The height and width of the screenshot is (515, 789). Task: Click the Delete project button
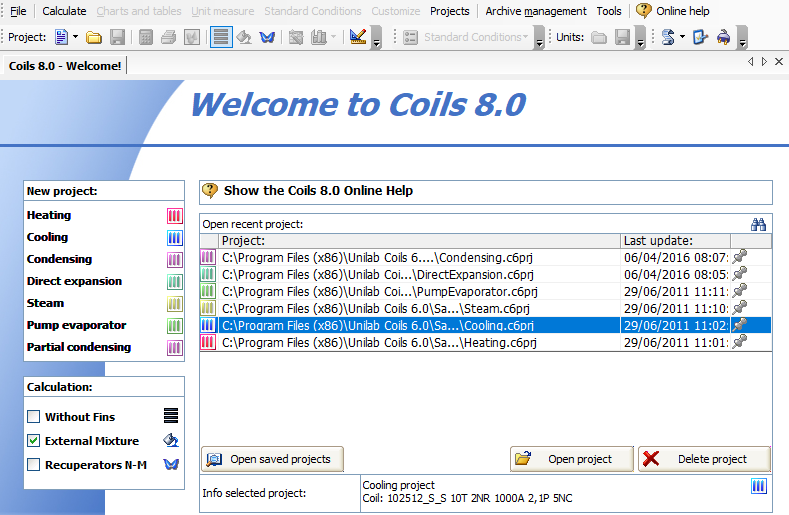click(704, 459)
